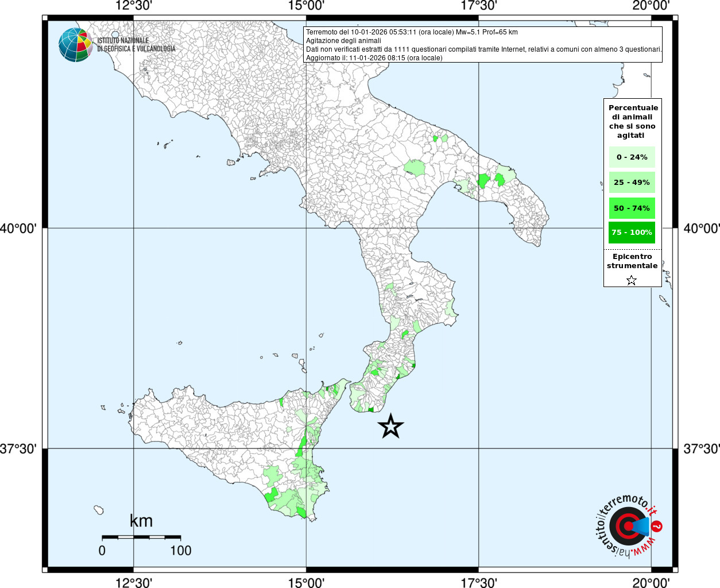Click the Istituto Nazionale di Geofisica e Vulcanologia text

tap(136, 45)
